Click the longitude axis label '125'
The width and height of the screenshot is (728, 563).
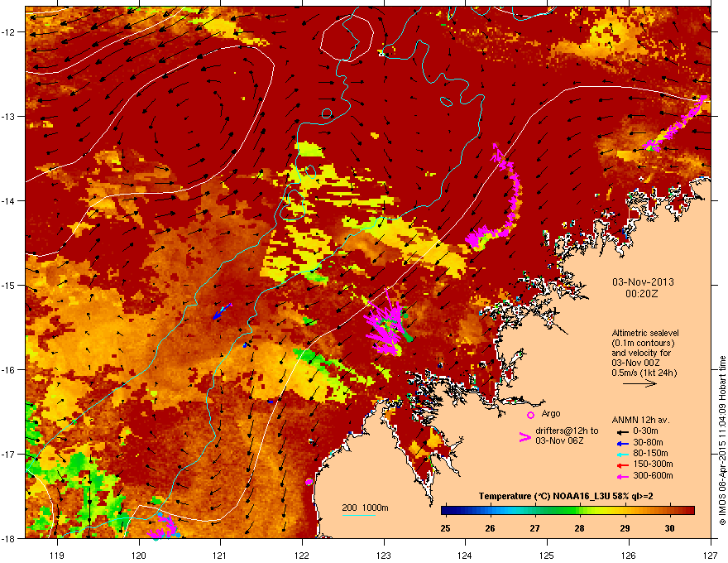pos(547,555)
